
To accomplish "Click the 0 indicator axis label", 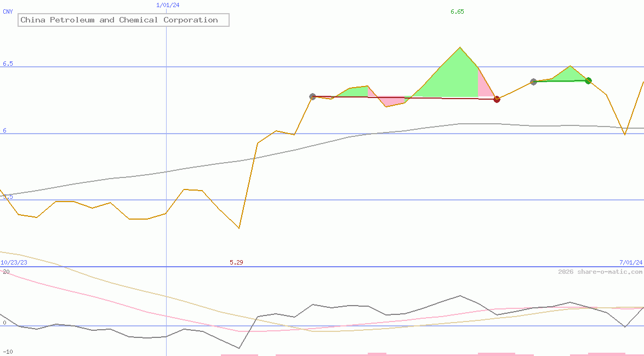I will 4,323.
